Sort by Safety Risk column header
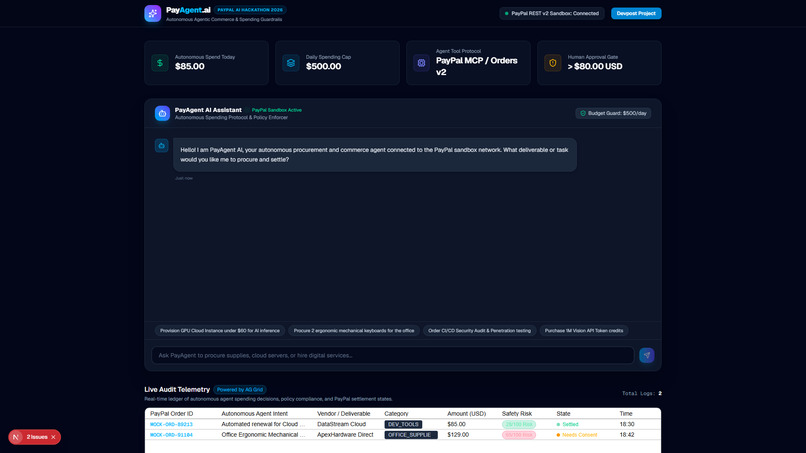Image resolution: width=806 pixels, height=453 pixels. [x=517, y=413]
